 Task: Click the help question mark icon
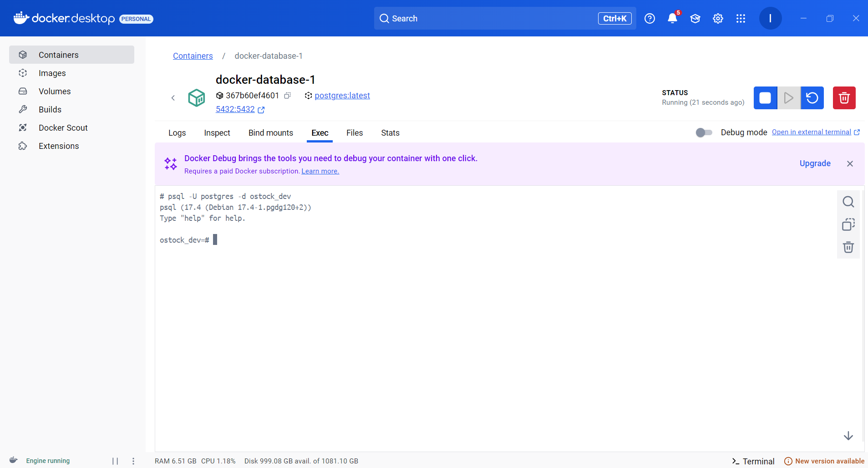(650, 18)
